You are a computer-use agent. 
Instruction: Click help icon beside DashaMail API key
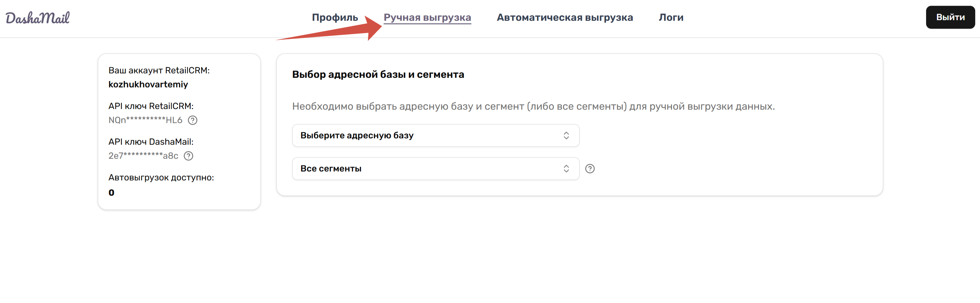coord(188,156)
